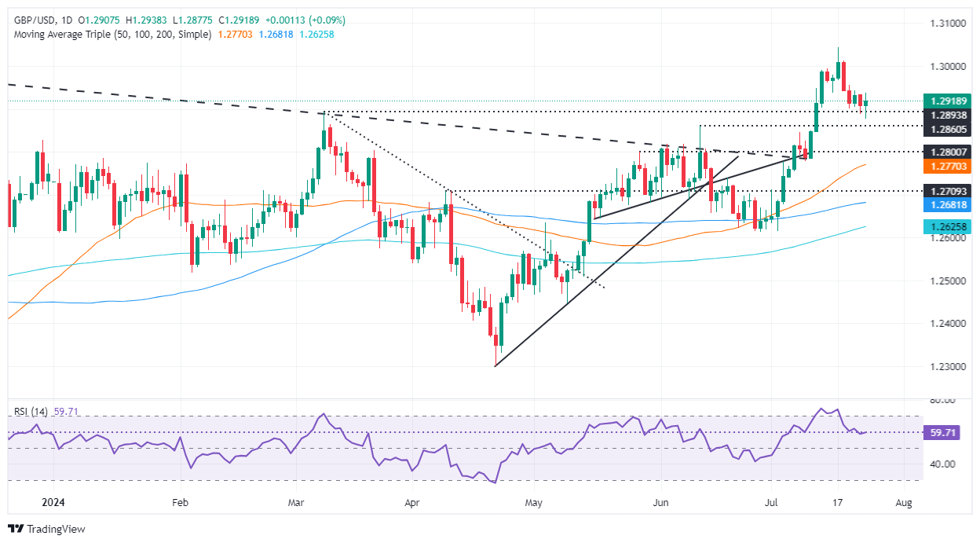Click the Aug label on time axis
Viewport: 980px width, 543px height.
(903, 501)
